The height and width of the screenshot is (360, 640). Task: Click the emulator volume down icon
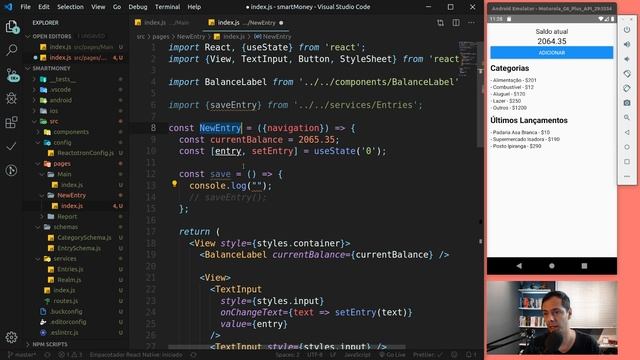click(x=627, y=59)
